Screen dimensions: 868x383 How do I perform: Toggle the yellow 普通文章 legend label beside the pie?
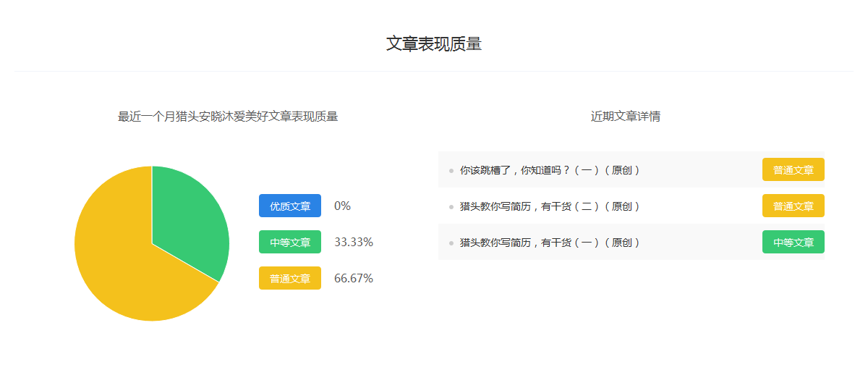pyautogui.click(x=290, y=278)
